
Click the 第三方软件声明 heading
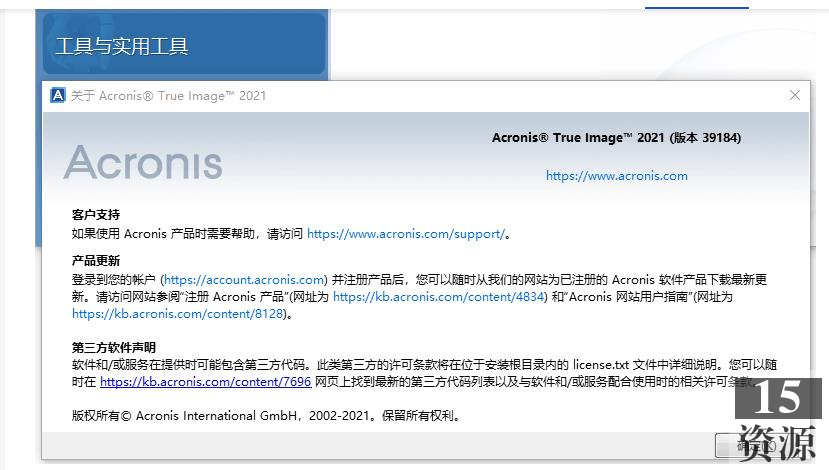point(114,347)
